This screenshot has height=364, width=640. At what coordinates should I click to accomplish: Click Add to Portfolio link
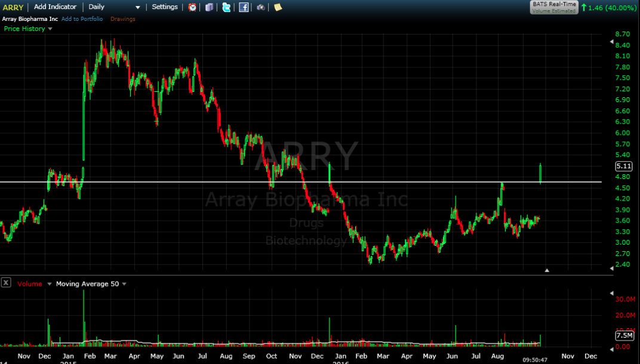82,18
